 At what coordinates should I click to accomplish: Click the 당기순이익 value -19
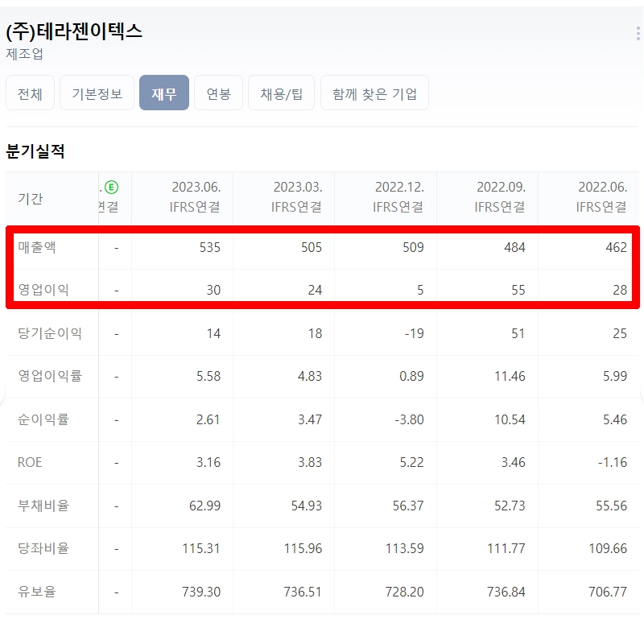tap(414, 333)
